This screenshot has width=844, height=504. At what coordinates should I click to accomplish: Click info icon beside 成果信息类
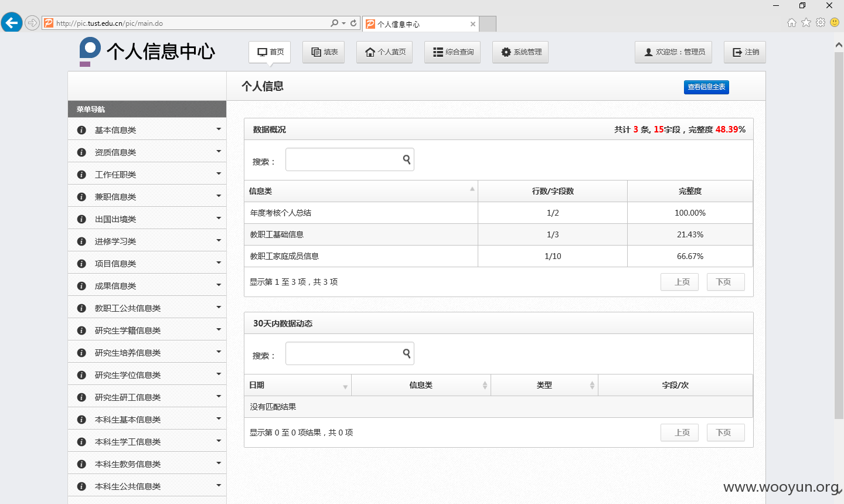(x=81, y=286)
